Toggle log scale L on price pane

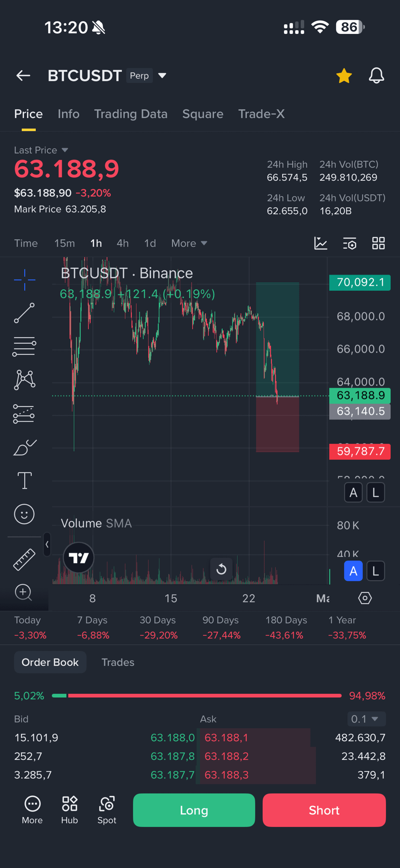[x=376, y=493]
